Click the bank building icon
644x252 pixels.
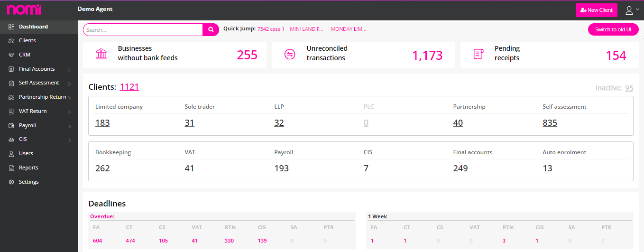tap(101, 54)
